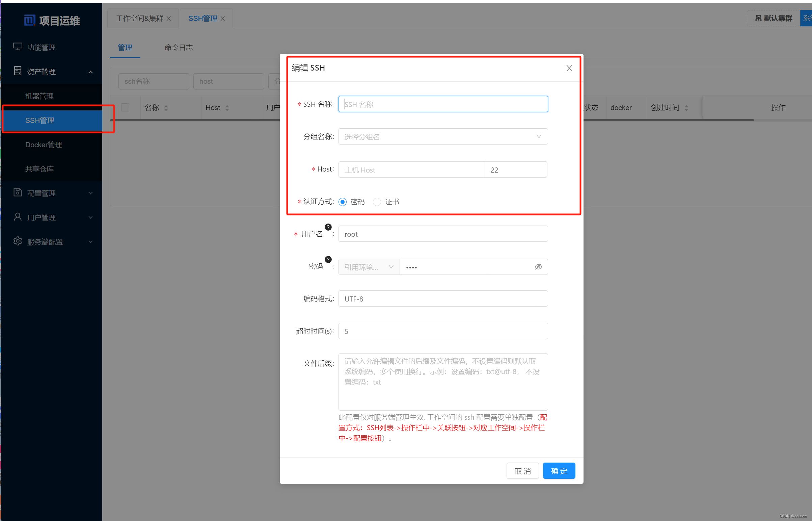Select the 管理 sub-tab
This screenshot has width=812, height=521.
tap(125, 48)
